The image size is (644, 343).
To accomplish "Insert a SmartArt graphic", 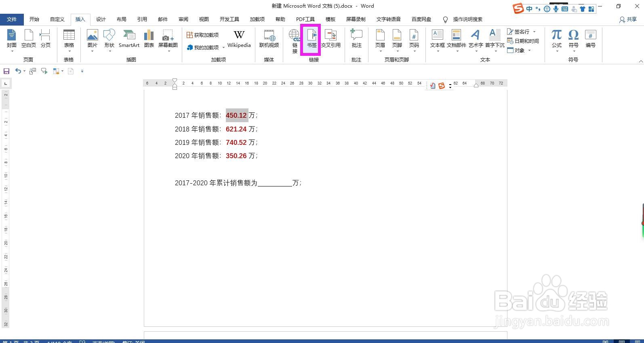I will (129, 39).
